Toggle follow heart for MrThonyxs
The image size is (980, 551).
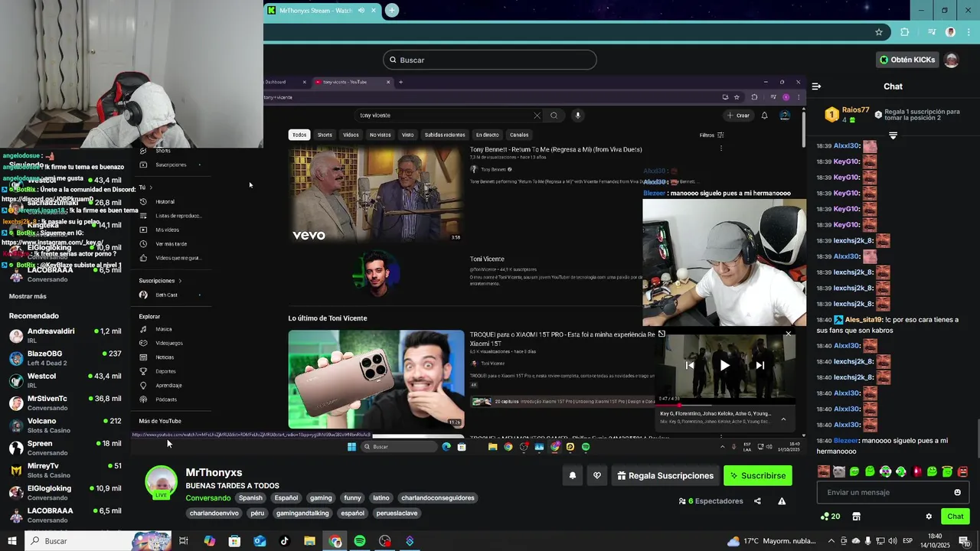point(597,475)
